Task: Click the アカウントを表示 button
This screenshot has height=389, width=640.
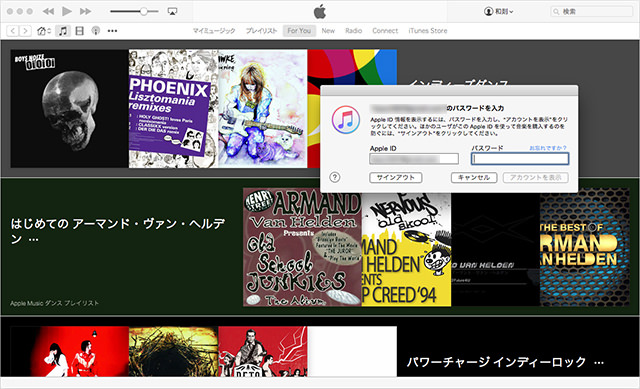Action: click(x=536, y=178)
